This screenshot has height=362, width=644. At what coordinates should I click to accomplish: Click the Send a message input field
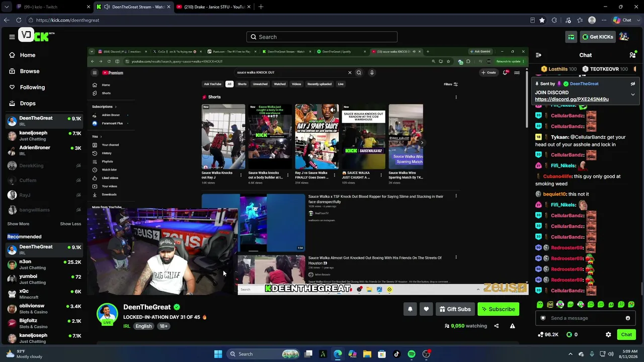(x=586, y=318)
